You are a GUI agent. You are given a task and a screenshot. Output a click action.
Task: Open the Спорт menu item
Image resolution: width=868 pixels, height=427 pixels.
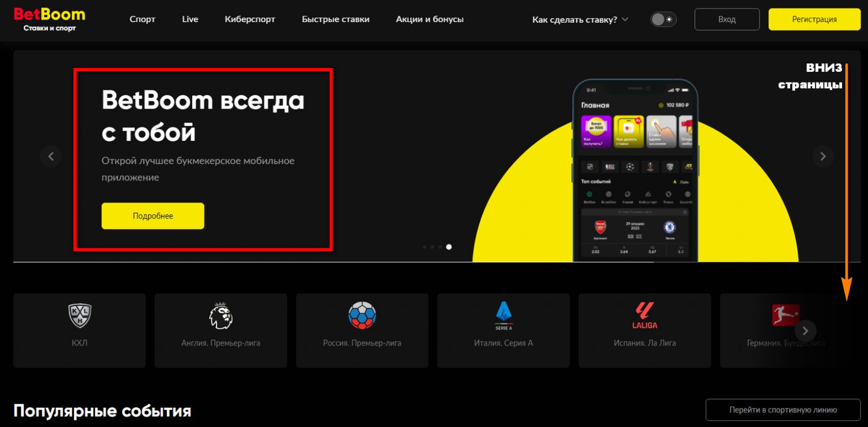tap(142, 19)
